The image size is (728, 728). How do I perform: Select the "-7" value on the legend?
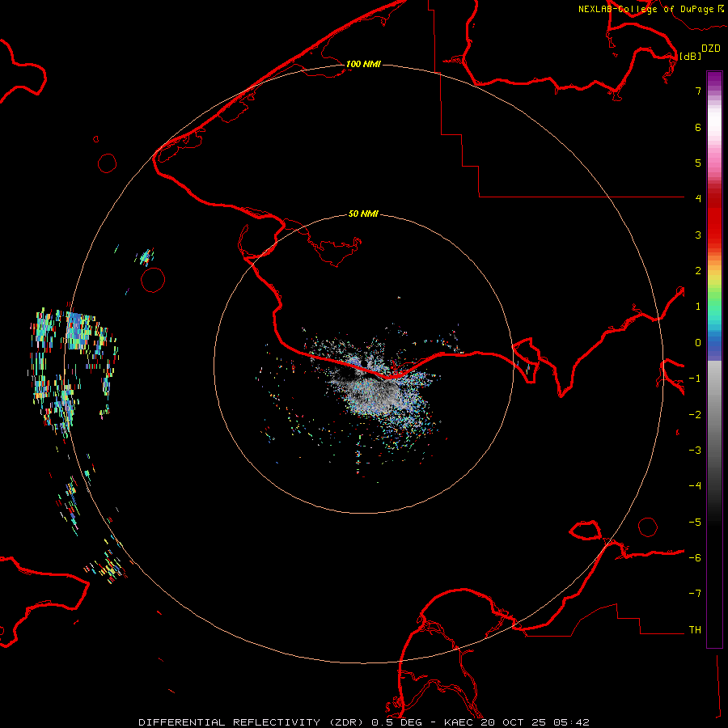695,594
